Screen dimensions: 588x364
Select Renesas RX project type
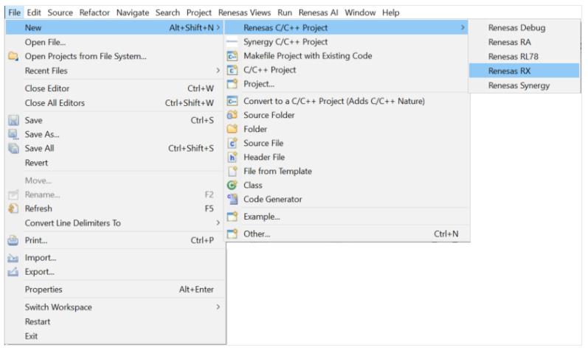[x=503, y=71]
